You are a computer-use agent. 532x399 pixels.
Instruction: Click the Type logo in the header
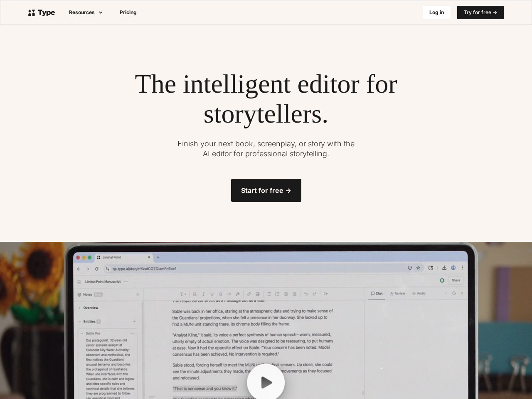point(42,12)
